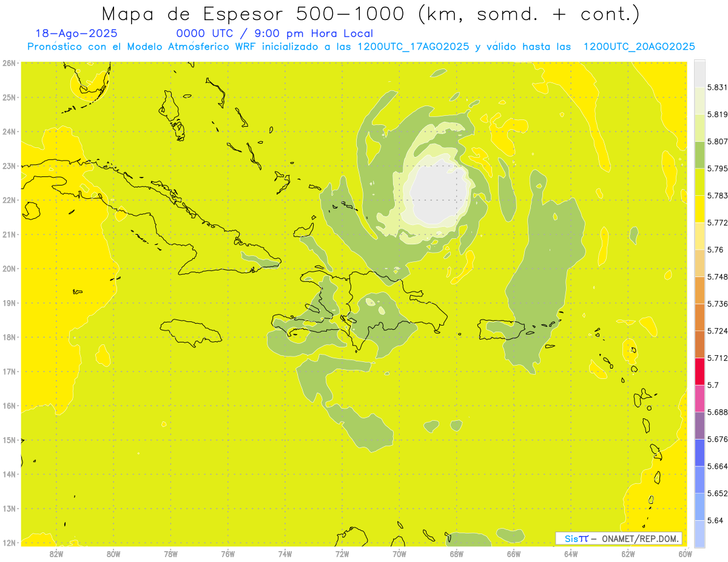Click the 16N latitude label
The image size is (728, 562).
point(9,406)
